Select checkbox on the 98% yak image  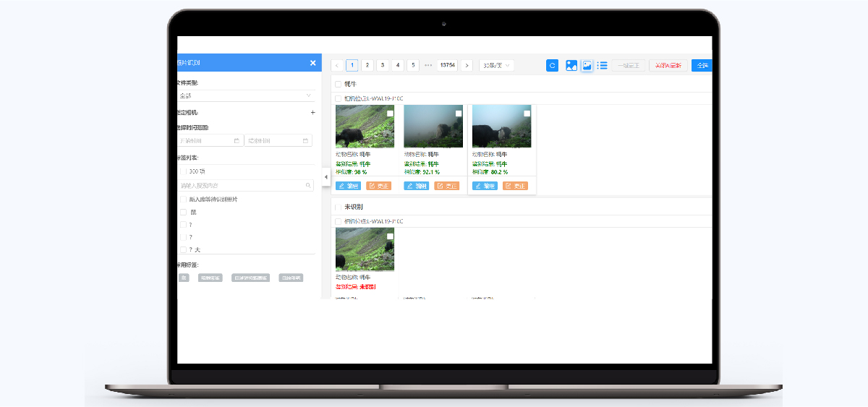coord(390,113)
